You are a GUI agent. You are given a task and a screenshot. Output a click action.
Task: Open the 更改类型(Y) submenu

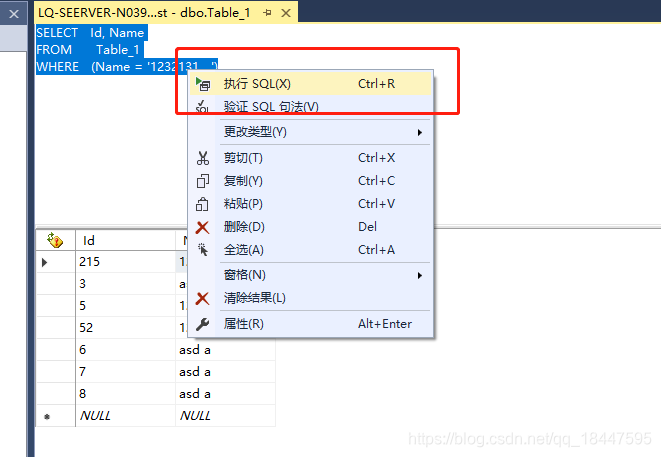(x=311, y=132)
